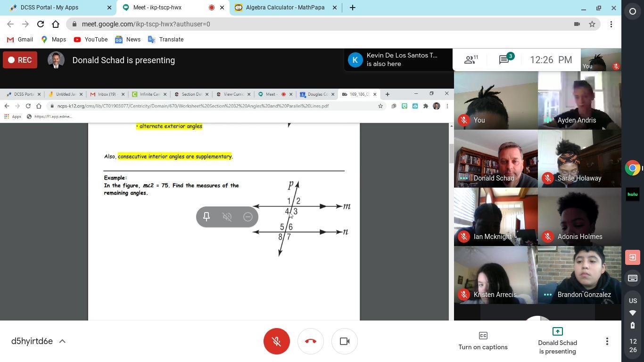Mute the presenter with the overlay mute icon
Viewport: 644px width, 362px height.
pyautogui.click(x=227, y=217)
